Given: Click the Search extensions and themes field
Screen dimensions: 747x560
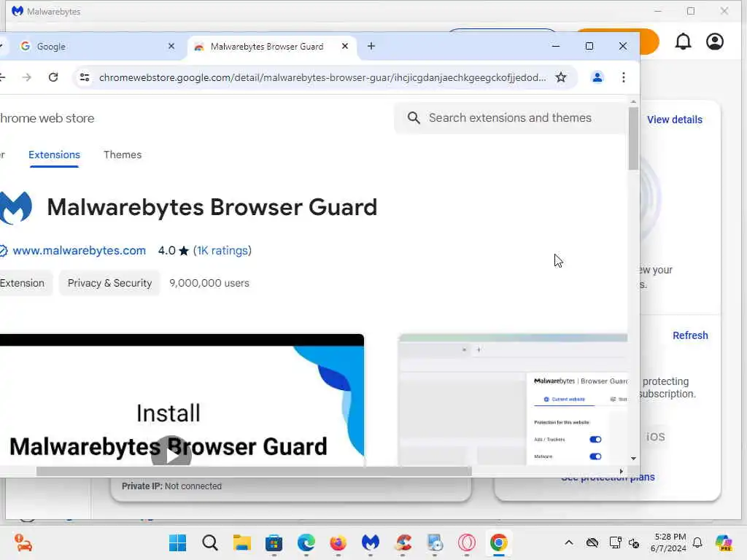Looking at the screenshot, I should (510, 117).
